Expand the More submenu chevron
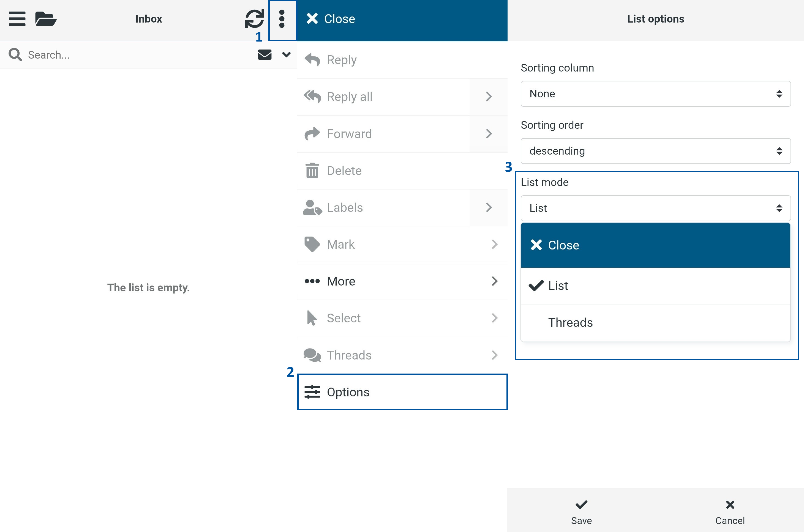804x532 pixels. 494,281
